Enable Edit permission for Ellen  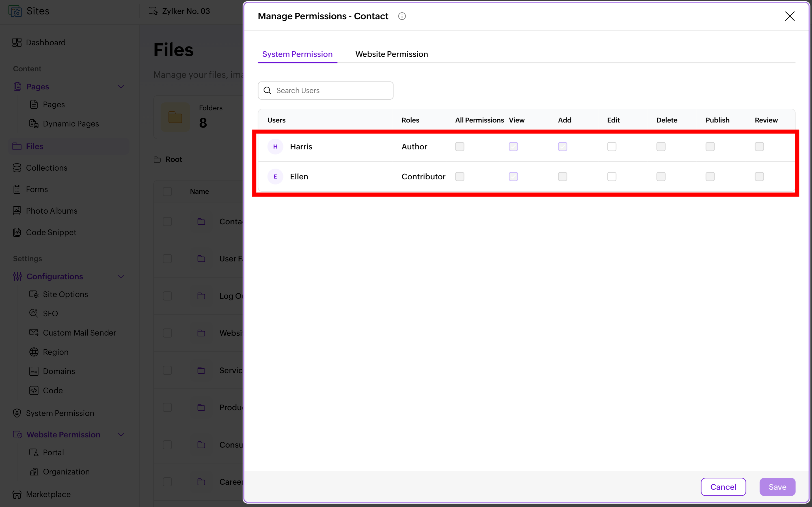pyautogui.click(x=611, y=176)
